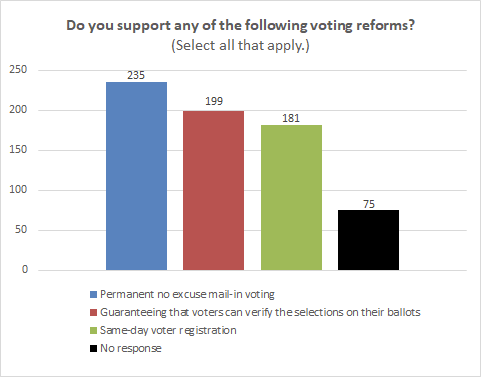Image resolution: width=481 pixels, height=377 pixels.
Task: Click the 'Select all that apply' subtitle
Action: click(x=240, y=45)
